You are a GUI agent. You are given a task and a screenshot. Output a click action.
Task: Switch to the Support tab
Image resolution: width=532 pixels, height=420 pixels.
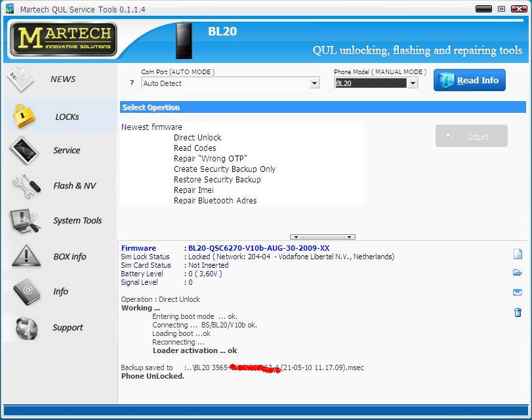[68, 327]
